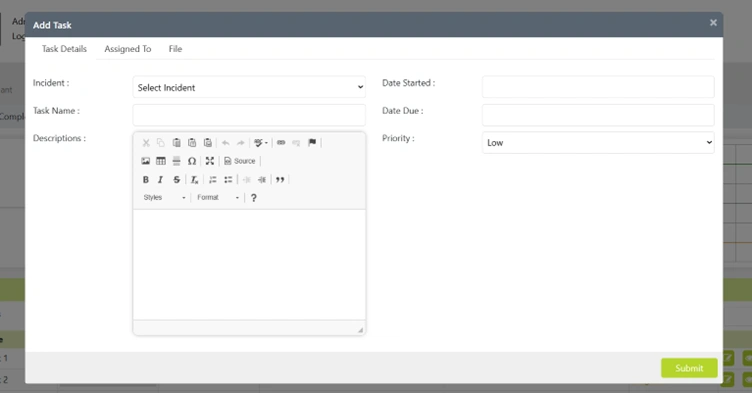752x393 pixels.
Task: Insert a horizontal line
Action: point(176,161)
